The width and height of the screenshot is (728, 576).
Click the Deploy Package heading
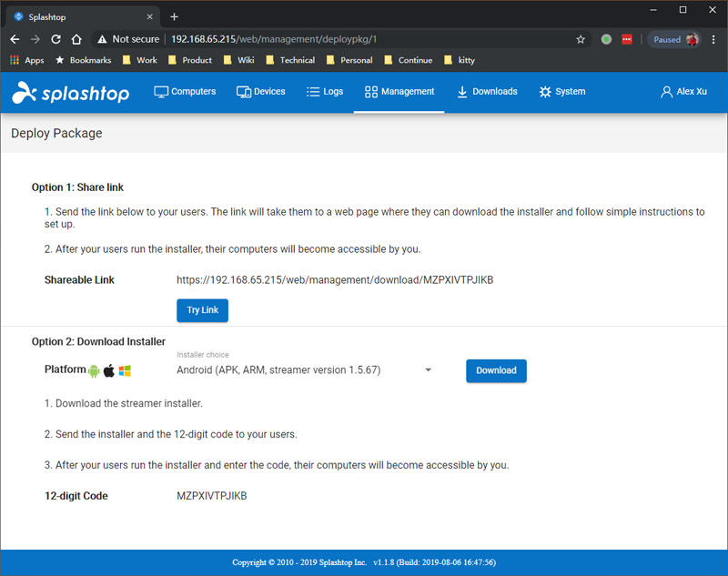56,133
